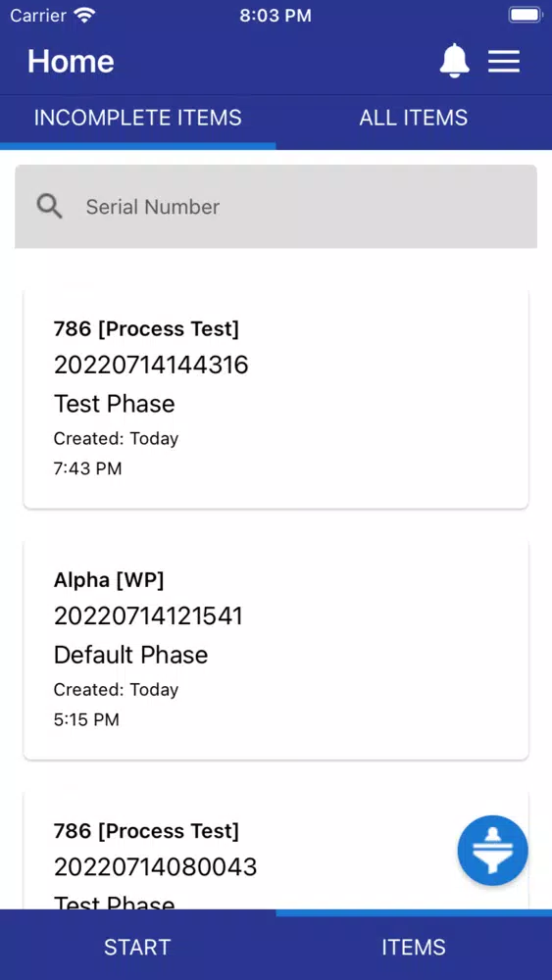
Task: Tap the 5:15 PM created time
Action: 86,719
